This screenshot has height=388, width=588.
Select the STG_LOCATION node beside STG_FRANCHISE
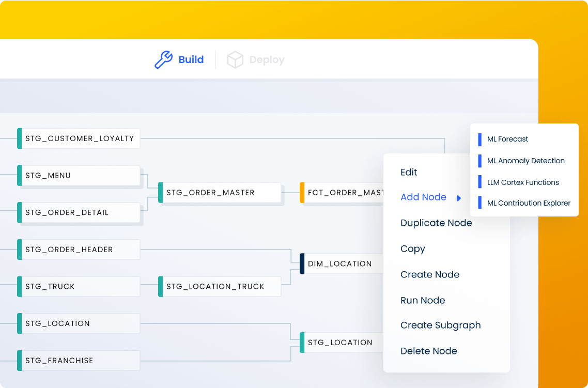click(79, 323)
